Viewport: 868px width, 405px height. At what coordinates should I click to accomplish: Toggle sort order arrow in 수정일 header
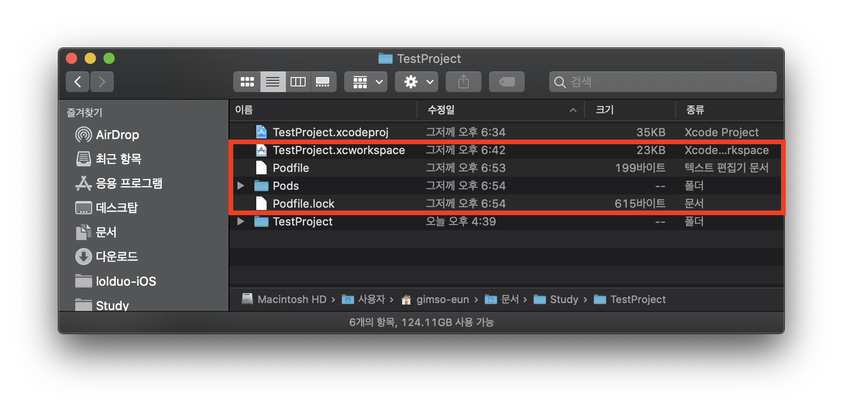573,110
